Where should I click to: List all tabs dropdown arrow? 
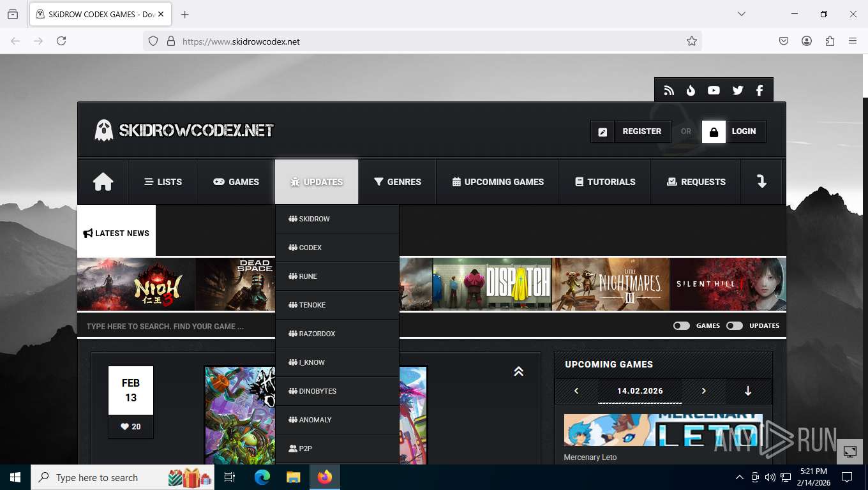point(741,14)
